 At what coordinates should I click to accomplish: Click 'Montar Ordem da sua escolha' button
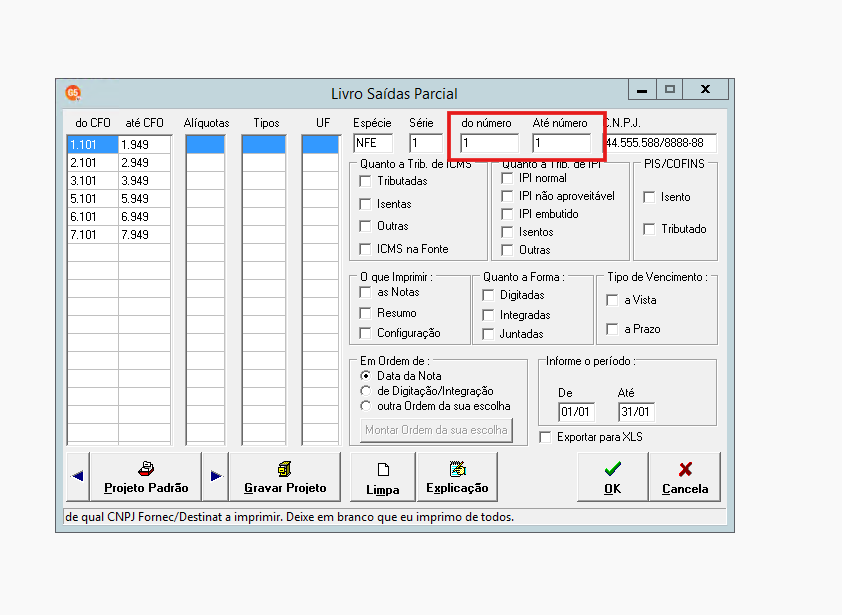436,430
